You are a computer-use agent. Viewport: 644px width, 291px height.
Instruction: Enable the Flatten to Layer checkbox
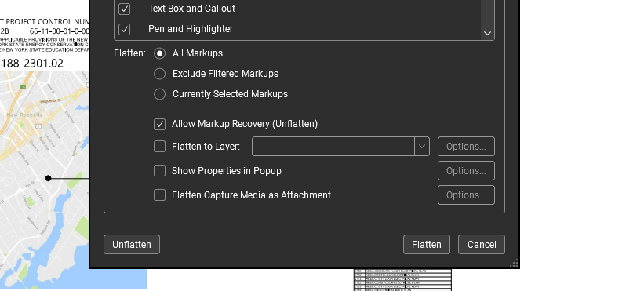159,147
